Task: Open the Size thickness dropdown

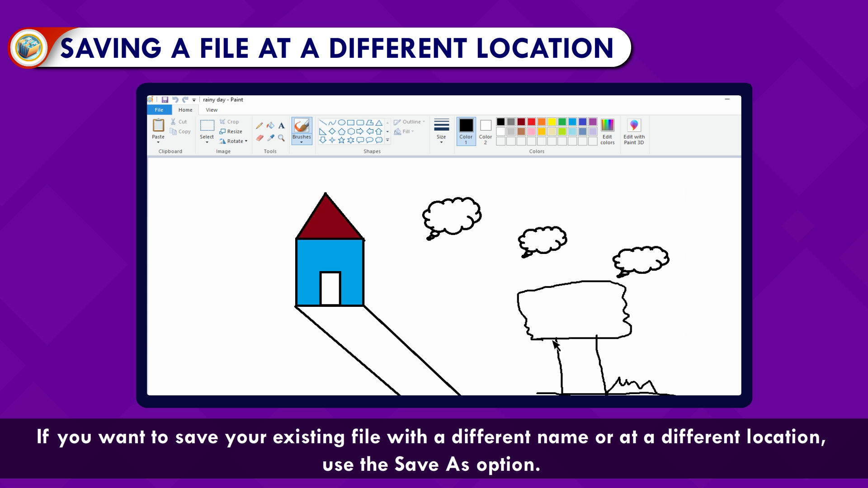Action: [441, 131]
